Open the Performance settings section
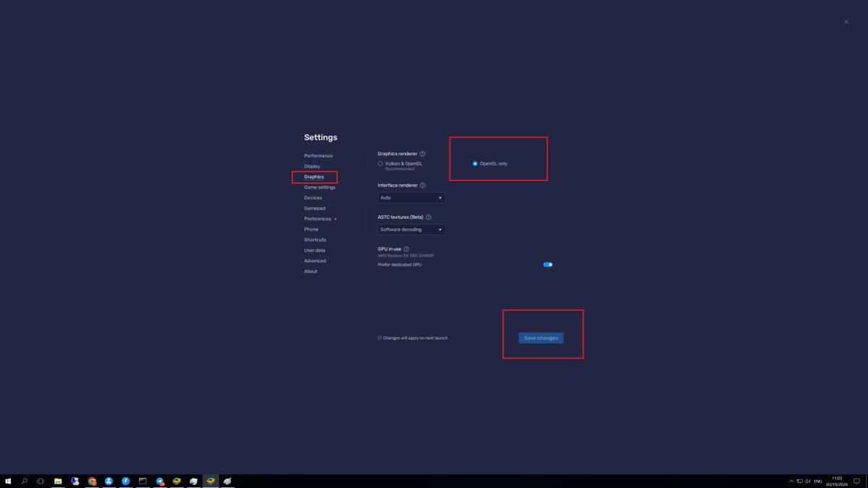 [318, 155]
